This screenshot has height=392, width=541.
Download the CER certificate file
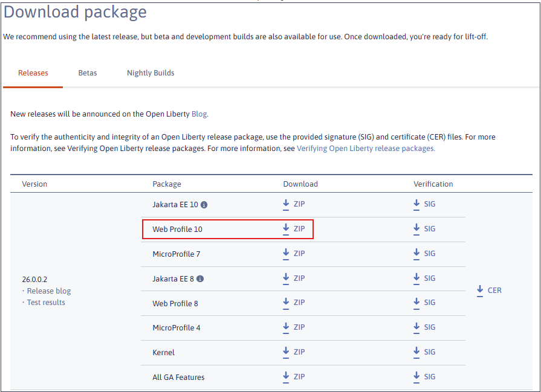click(489, 291)
